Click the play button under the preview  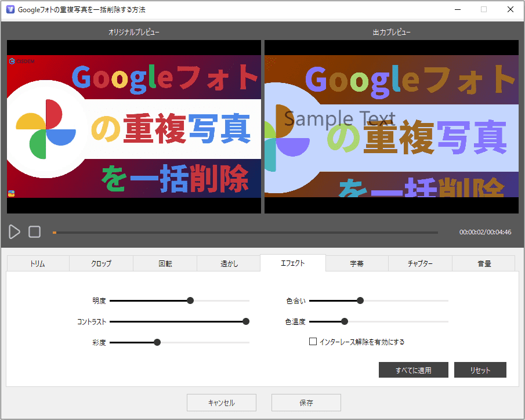coord(15,232)
